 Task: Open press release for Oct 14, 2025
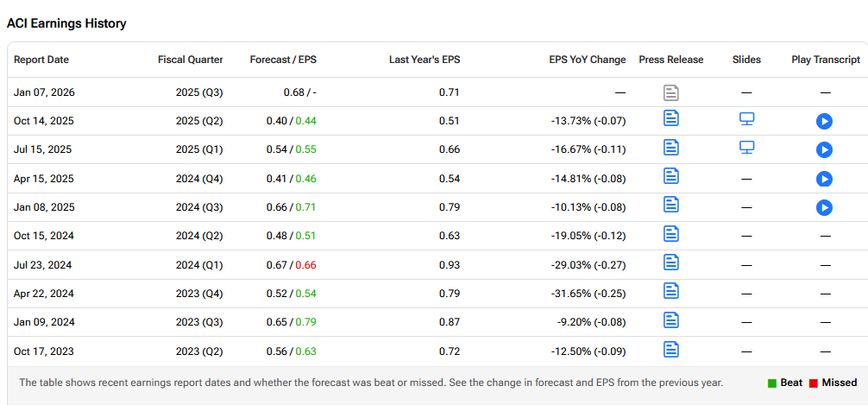point(671,119)
